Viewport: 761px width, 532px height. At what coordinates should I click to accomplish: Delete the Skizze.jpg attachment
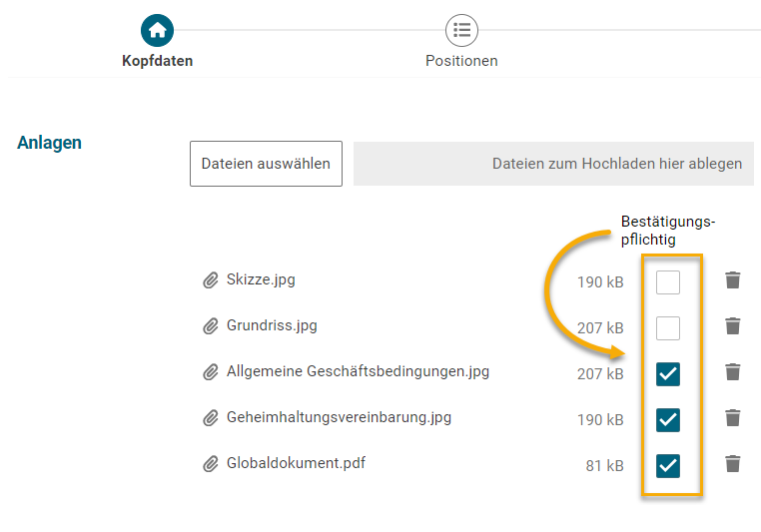point(733,280)
